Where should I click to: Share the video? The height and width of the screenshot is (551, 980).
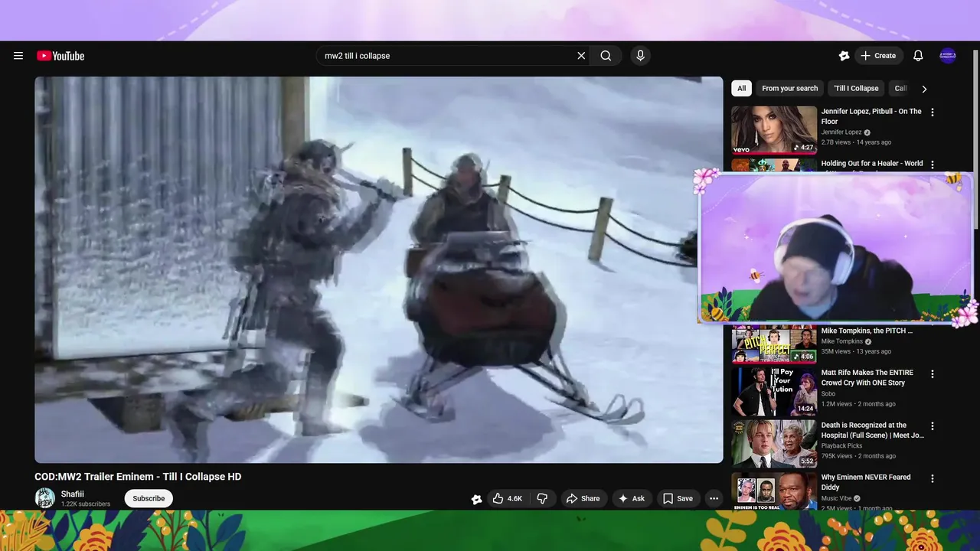pyautogui.click(x=583, y=498)
